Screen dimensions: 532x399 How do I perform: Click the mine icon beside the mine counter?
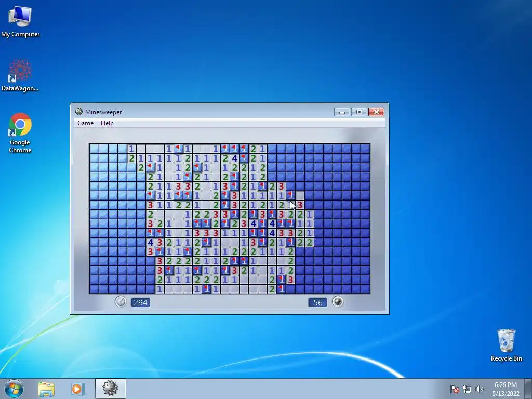point(338,302)
